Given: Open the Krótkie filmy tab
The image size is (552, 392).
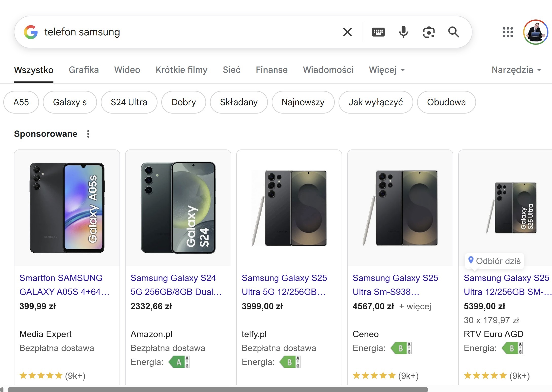Looking at the screenshot, I should click(182, 70).
